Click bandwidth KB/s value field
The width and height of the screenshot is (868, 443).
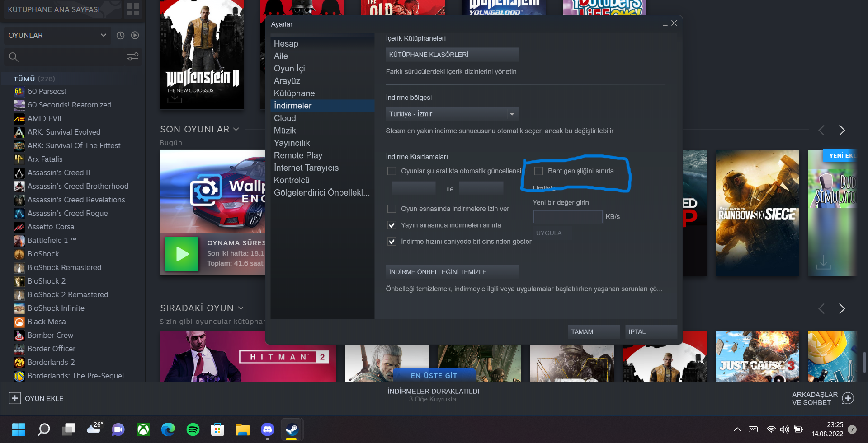click(568, 217)
